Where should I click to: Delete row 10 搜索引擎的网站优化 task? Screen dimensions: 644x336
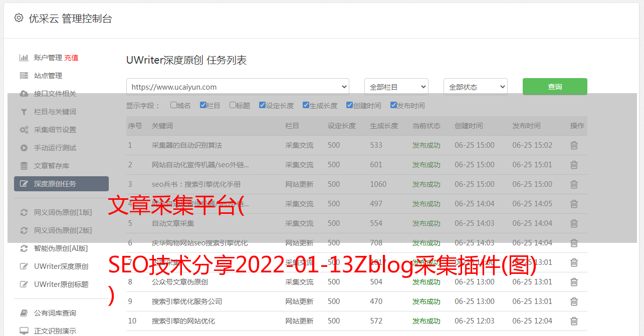pyautogui.click(x=574, y=321)
